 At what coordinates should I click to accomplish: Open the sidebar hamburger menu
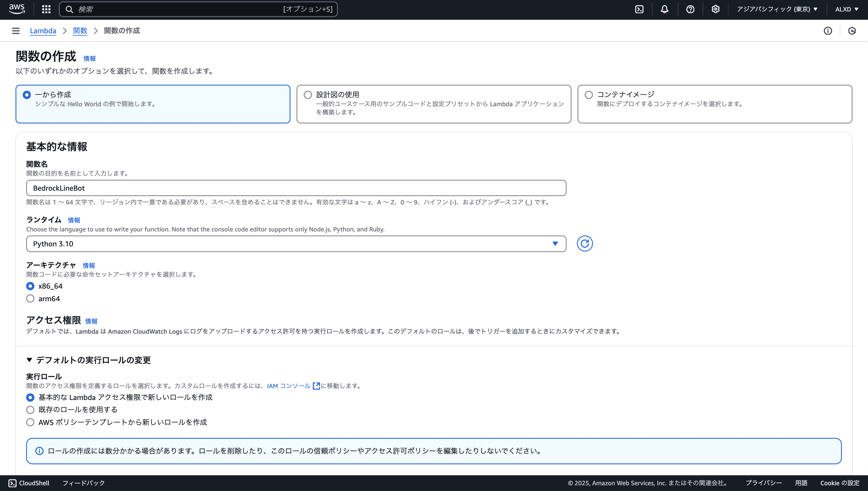click(x=15, y=31)
